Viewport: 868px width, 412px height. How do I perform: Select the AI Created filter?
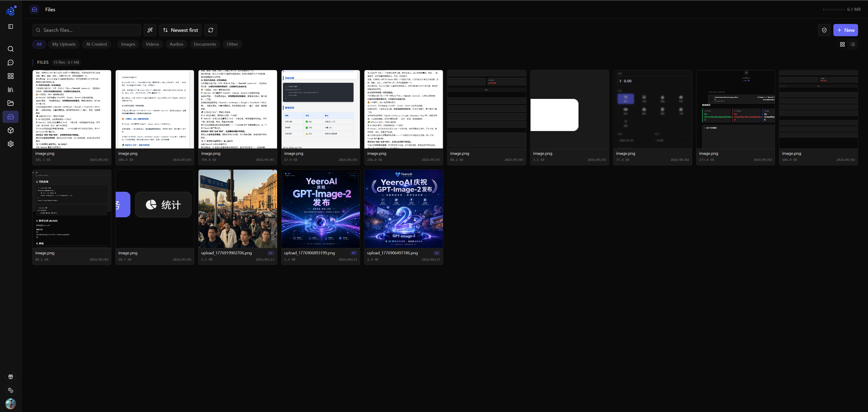coord(96,44)
